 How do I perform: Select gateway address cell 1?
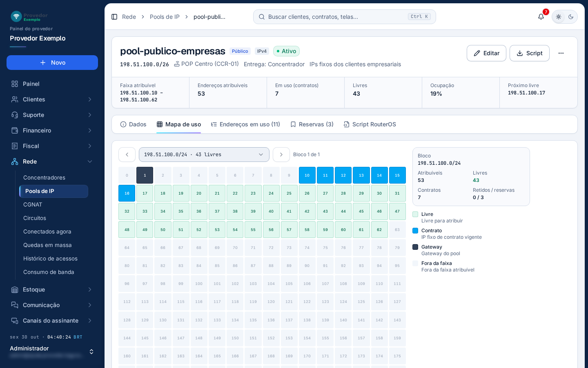145,175
